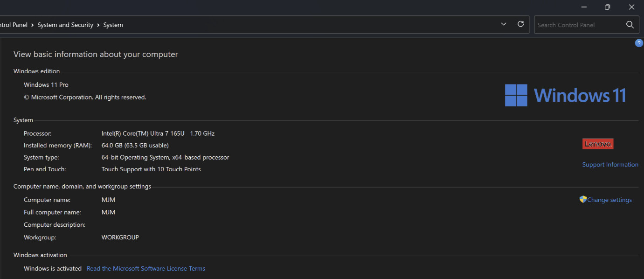Click the Installed memory (RAM) label

(x=58, y=146)
